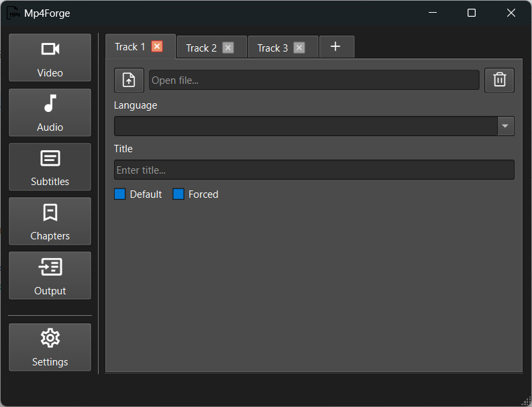532x407 pixels.
Task: Open the Output section
Action: click(50, 276)
